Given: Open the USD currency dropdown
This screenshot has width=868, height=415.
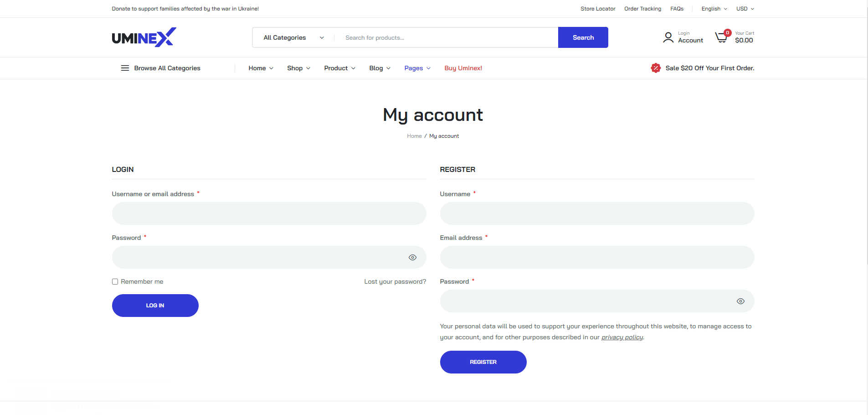Looking at the screenshot, I should point(745,9).
